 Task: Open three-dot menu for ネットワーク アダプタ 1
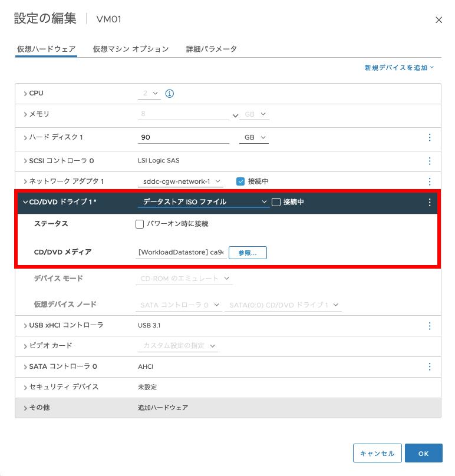tap(430, 181)
